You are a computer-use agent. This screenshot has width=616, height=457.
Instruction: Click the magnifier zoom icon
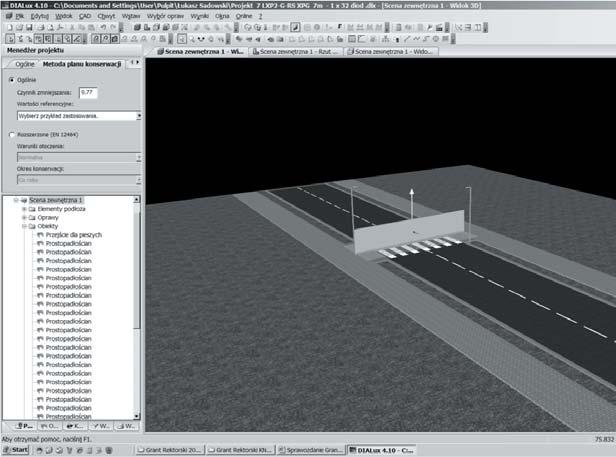point(192,39)
